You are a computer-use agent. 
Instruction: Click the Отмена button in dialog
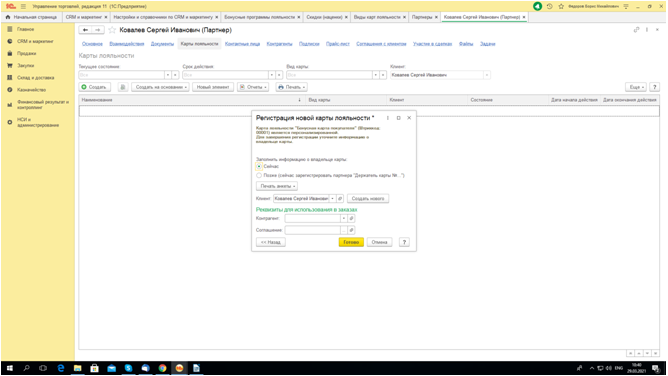click(379, 242)
